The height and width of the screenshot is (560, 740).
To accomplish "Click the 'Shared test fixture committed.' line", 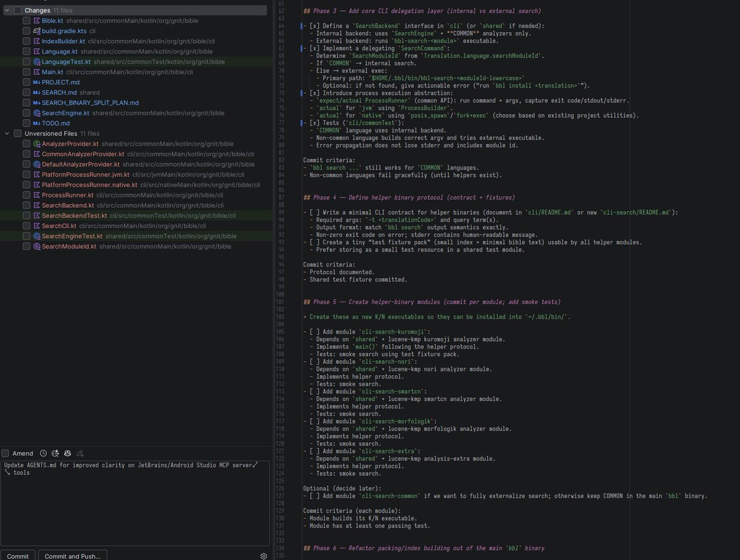I will click(355, 279).
